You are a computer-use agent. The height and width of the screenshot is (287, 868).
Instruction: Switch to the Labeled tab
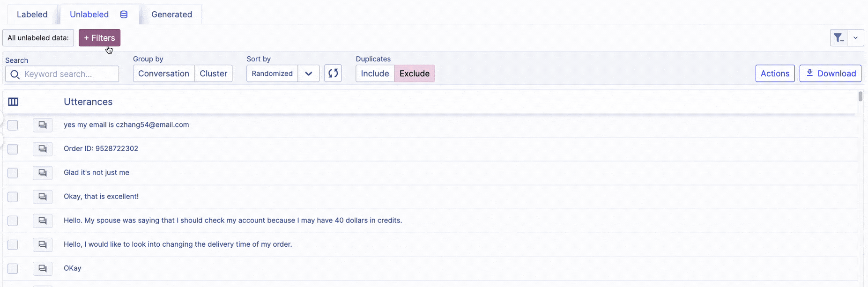coord(32,15)
